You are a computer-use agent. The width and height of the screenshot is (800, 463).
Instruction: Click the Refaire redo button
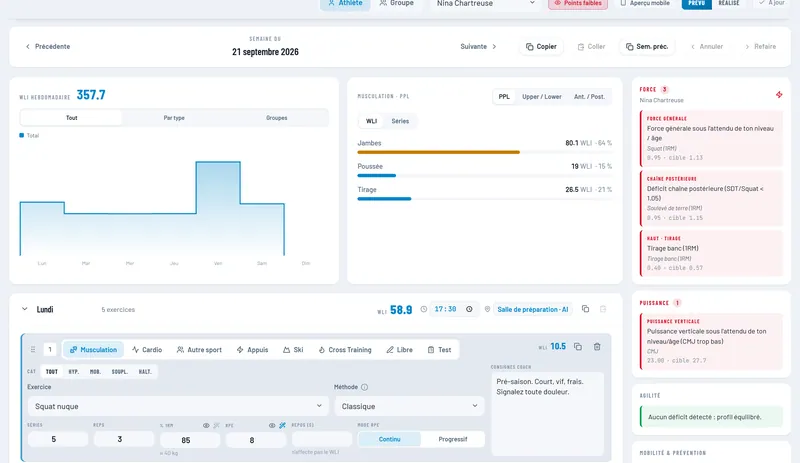761,46
